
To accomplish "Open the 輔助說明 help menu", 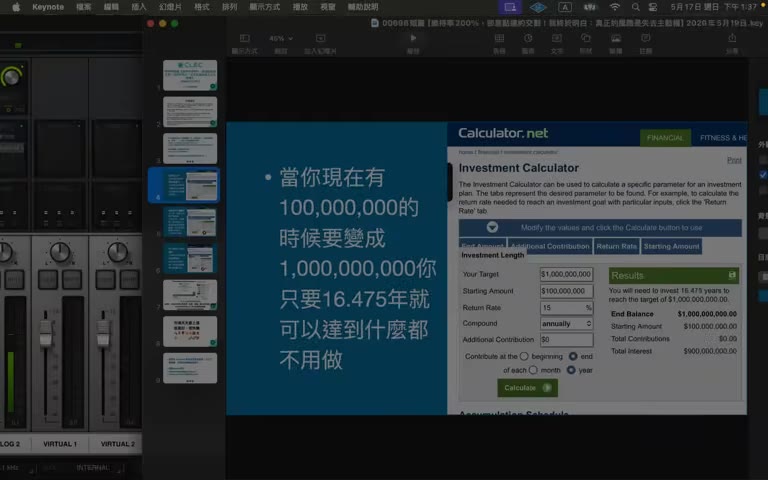I will [x=363, y=7].
